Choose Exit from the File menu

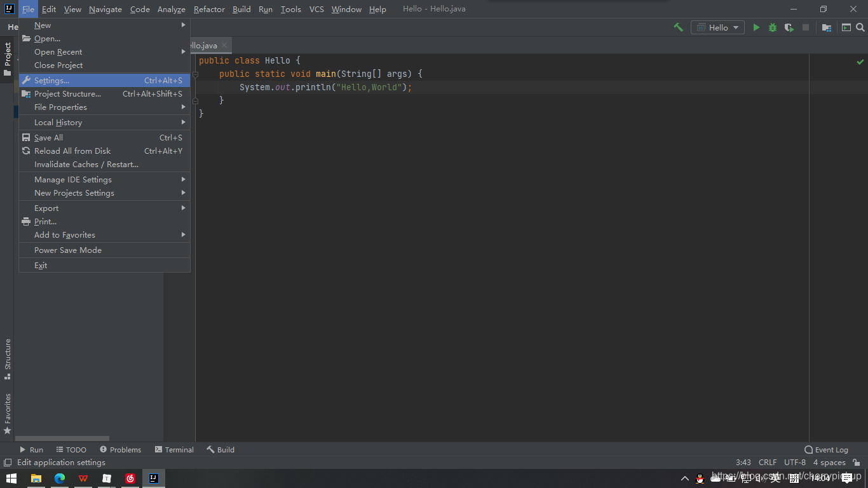pos(104,266)
